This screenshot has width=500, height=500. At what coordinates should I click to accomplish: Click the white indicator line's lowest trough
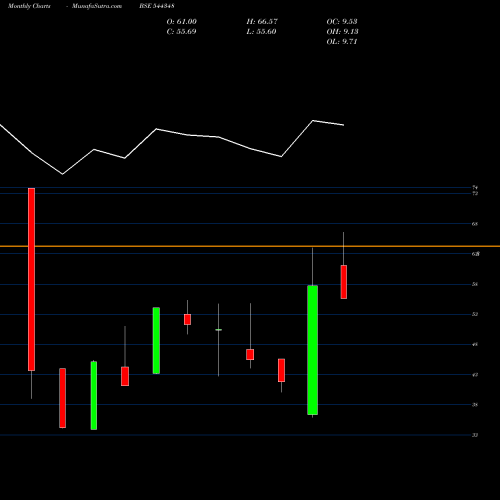(62, 174)
